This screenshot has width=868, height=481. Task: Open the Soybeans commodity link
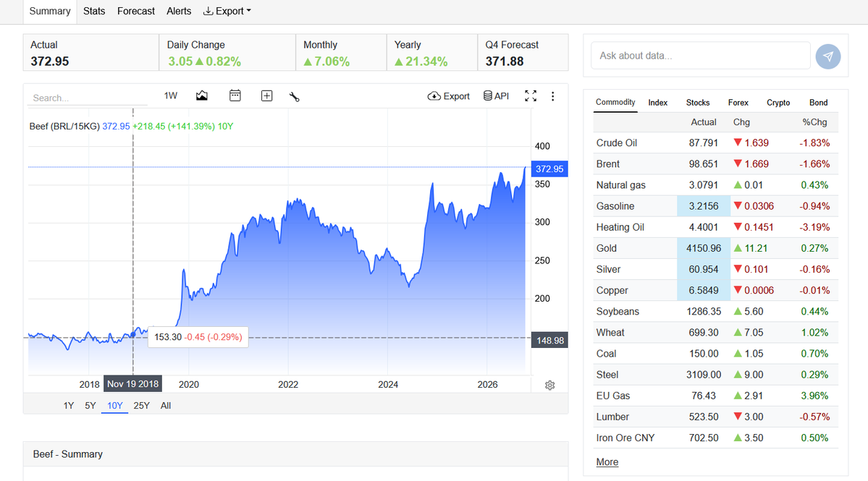click(618, 311)
